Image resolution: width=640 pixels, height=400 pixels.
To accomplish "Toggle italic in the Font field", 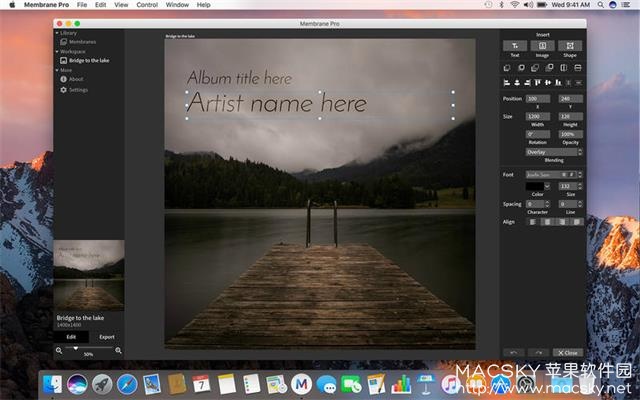I will tap(571, 175).
